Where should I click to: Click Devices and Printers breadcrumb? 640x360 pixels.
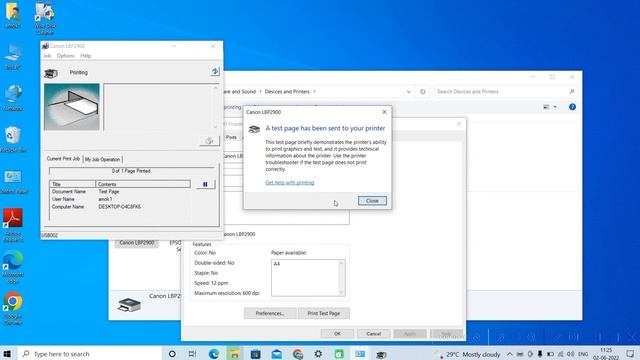[x=287, y=91]
